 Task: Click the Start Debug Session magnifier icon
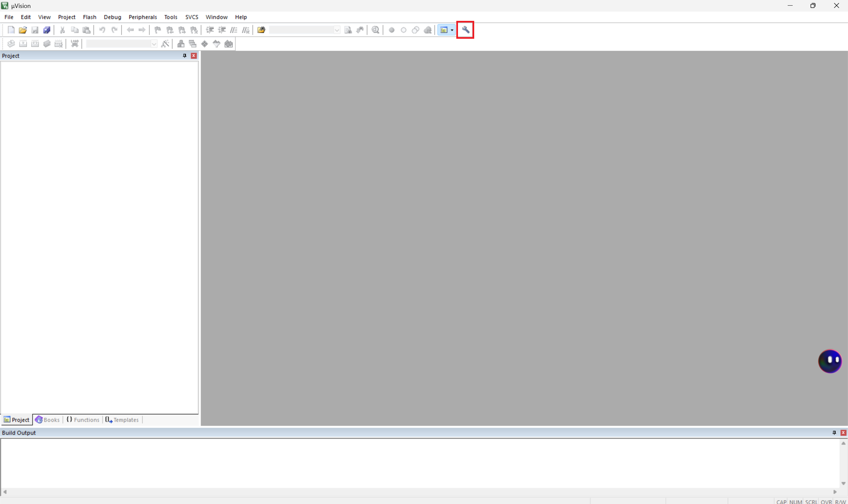(x=375, y=30)
